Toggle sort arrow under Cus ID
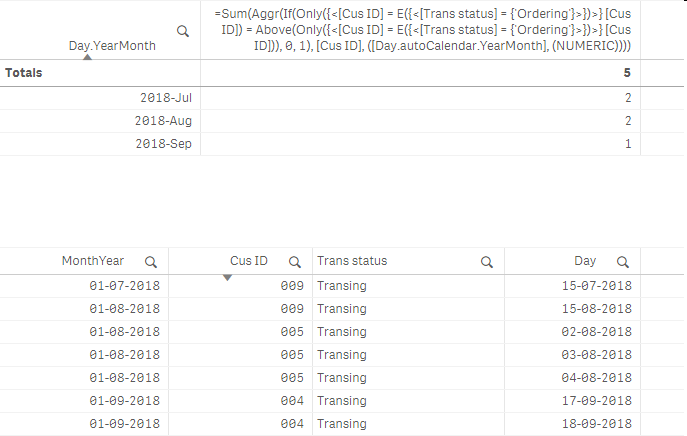The image size is (687, 436). pos(227,277)
